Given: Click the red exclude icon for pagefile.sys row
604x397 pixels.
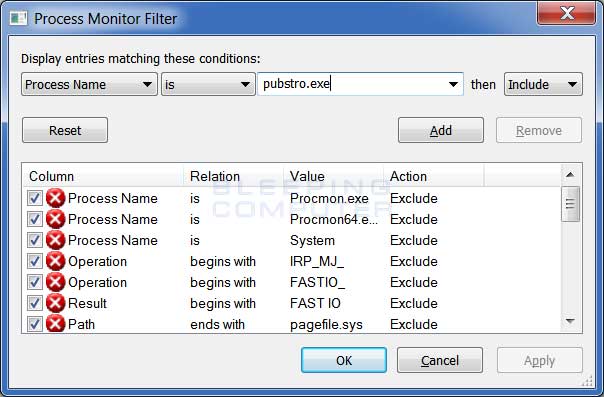Looking at the screenshot, I should pyautogui.click(x=55, y=324).
